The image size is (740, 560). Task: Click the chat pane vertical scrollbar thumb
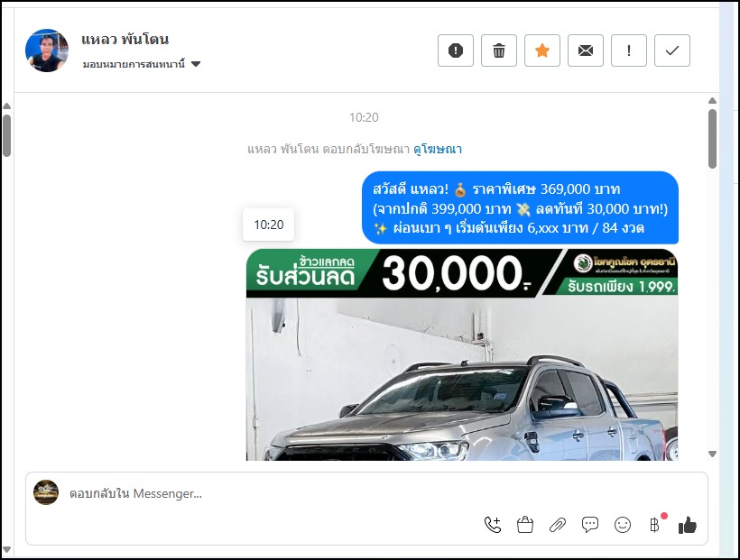[x=713, y=139]
